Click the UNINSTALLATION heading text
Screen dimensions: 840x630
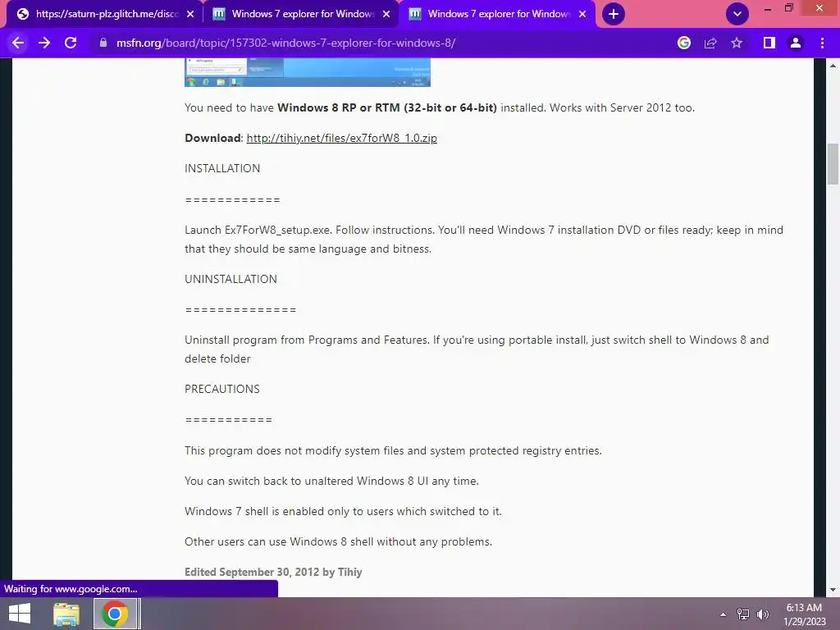(231, 279)
